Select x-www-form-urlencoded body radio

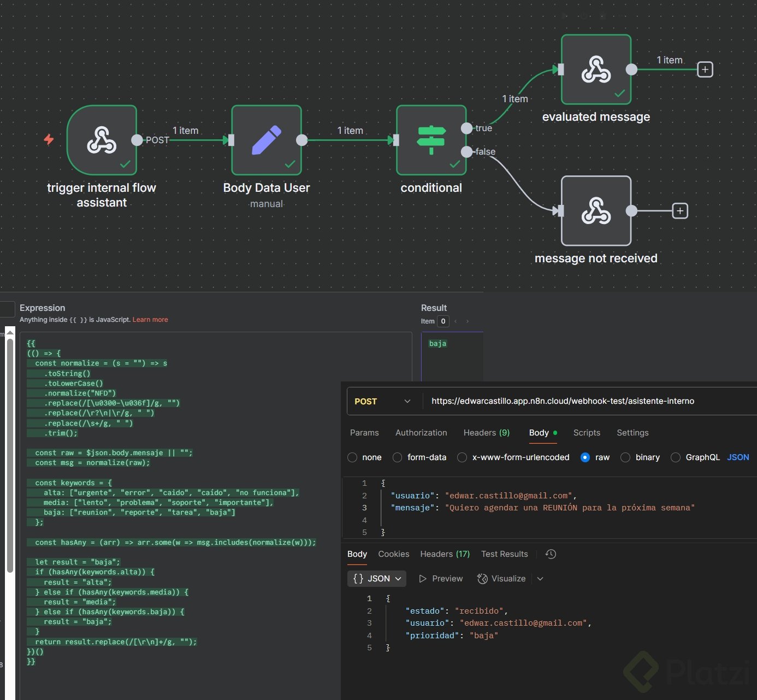tap(462, 457)
